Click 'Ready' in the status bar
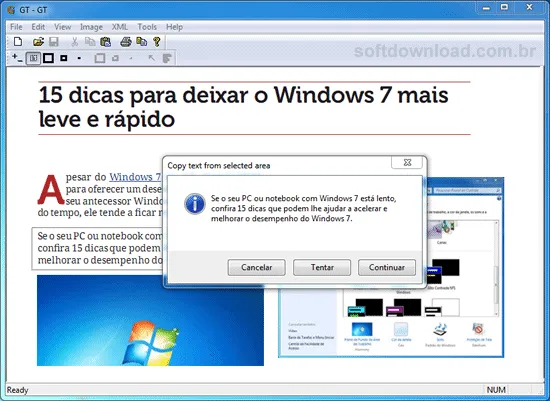This screenshot has width=550, height=401. (x=17, y=390)
